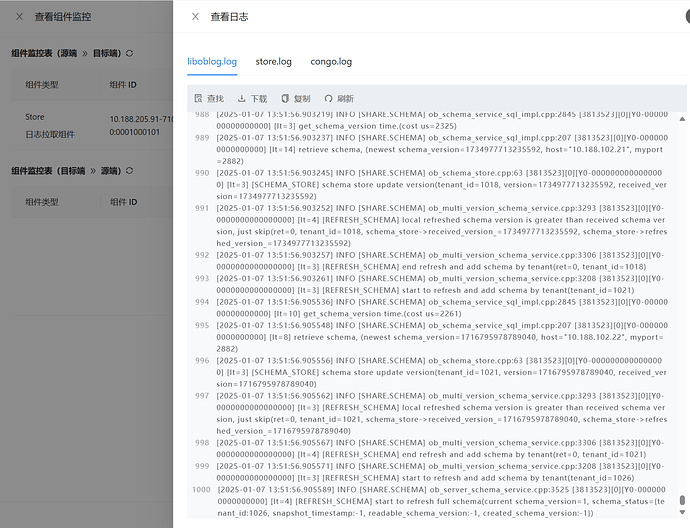Click 组件 ID header in first monitoring table
The height and width of the screenshot is (528, 690).
pos(123,84)
